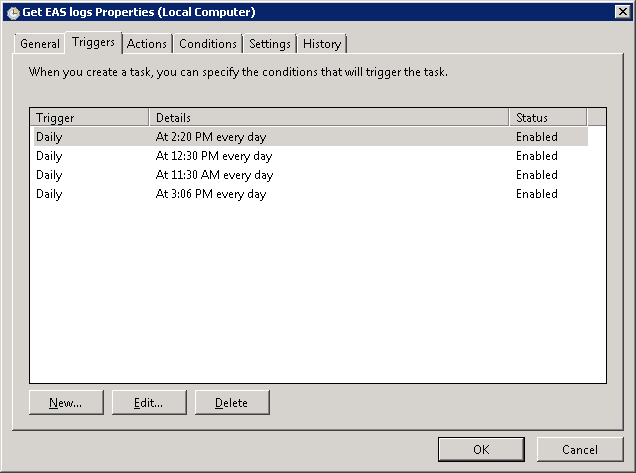Cancel the properties dialog
This screenshot has width=636, height=473.
[x=580, y=449]
